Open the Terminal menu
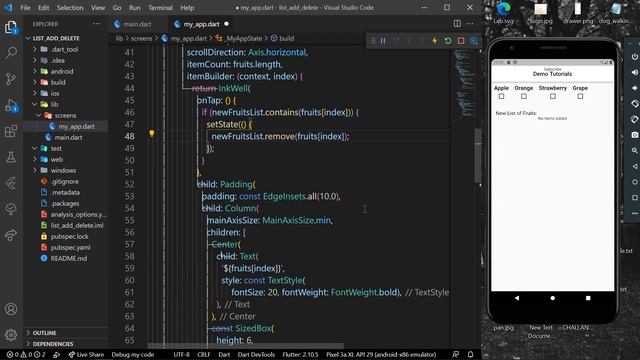 coord(160,7)
